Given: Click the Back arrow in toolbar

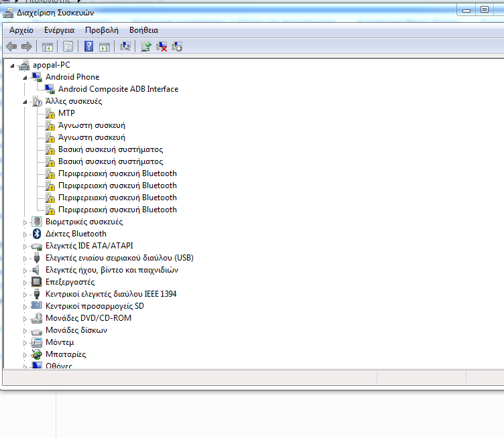Looking at the screenshot, I should 11,46.
